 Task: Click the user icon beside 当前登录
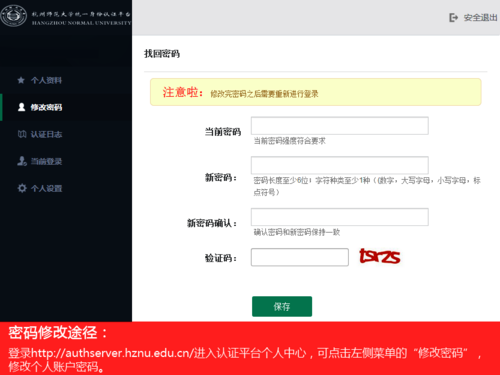tap(22, 161)
